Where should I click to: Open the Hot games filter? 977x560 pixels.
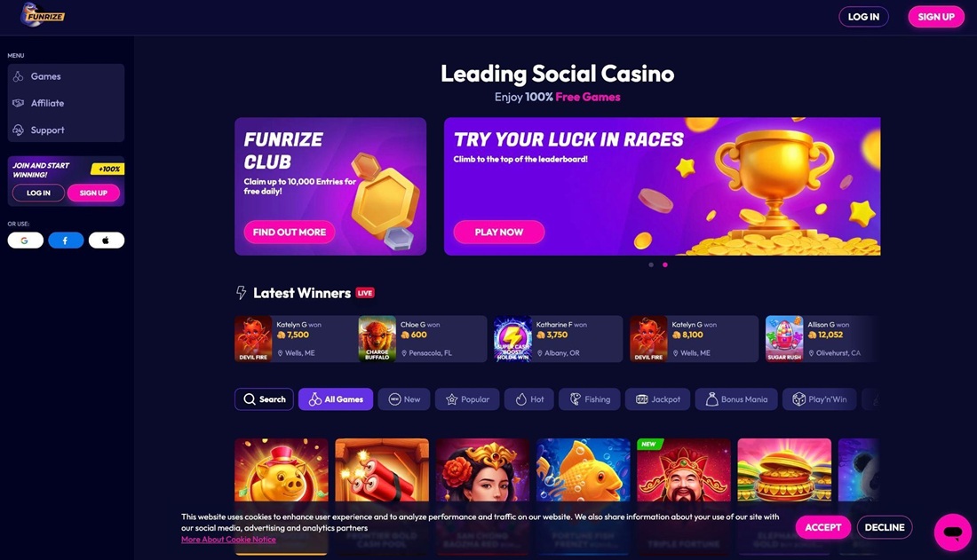(x=529, y=399)
